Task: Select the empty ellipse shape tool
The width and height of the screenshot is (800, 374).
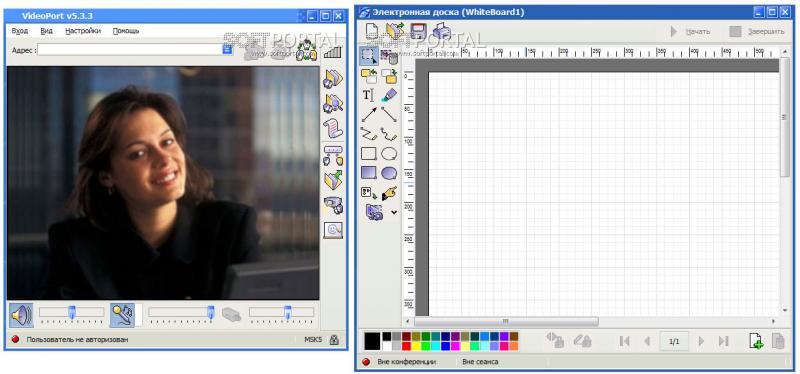Action: [x=389, y=154]
